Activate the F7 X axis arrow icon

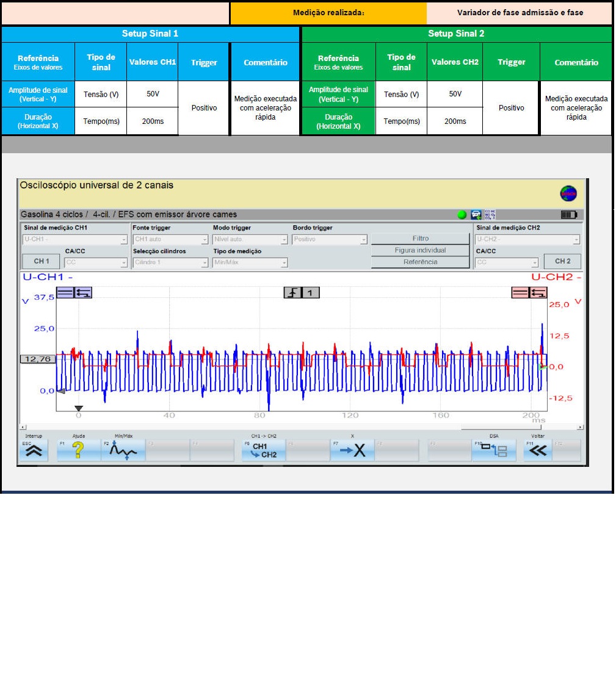coord(352,450)
